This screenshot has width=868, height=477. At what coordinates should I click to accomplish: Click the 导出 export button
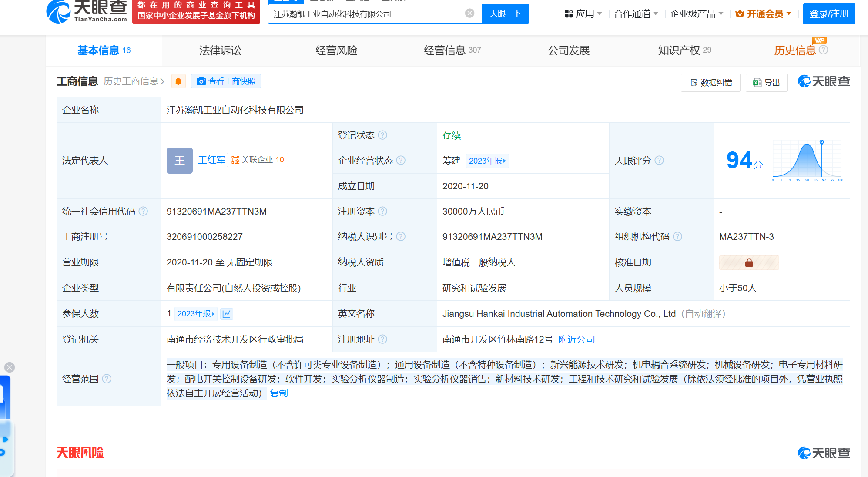click(x=766, y=83)
